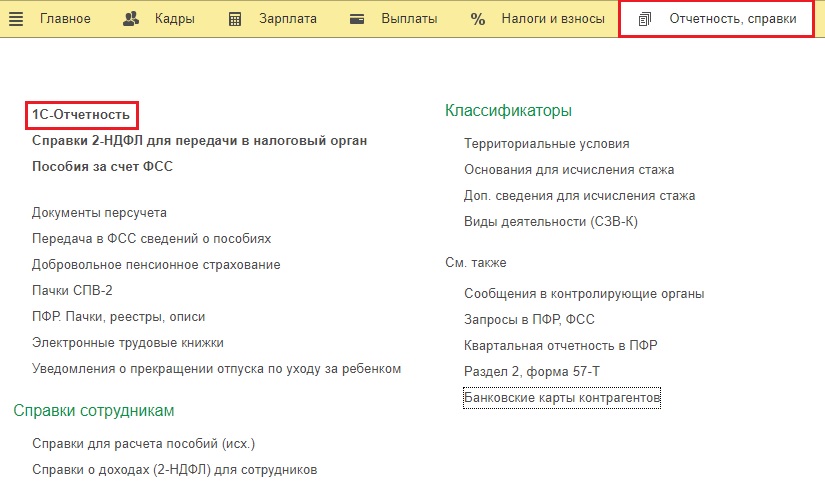The height and width of the screenshot is (494, 825).
Task: Open the 1С-Отчетность link
Action: pos(81,115)
